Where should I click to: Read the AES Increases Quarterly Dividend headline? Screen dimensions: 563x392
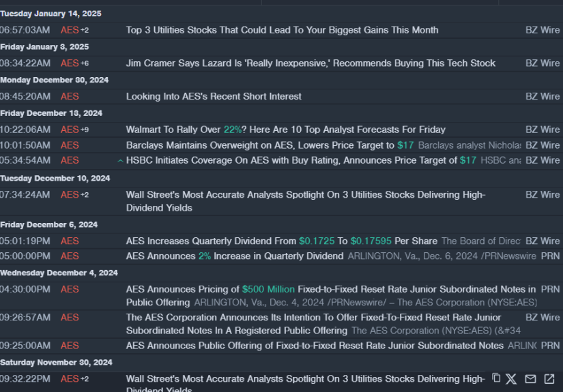[x=281, y=241]
